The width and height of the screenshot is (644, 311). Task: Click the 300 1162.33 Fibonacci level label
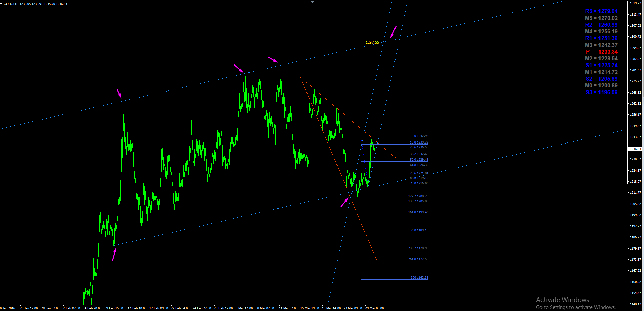(419, 278)
